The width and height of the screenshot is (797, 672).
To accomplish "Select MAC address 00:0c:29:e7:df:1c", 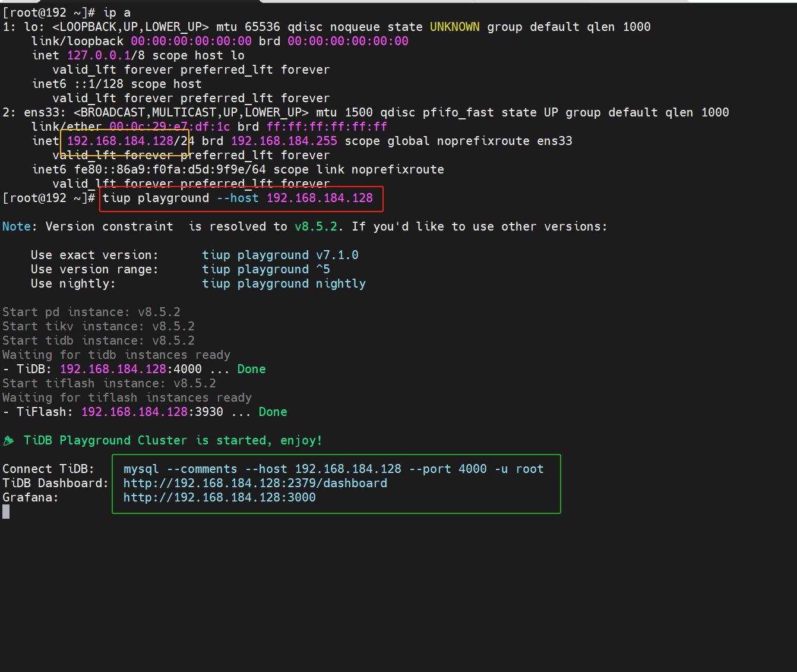I will pos(170,127).
